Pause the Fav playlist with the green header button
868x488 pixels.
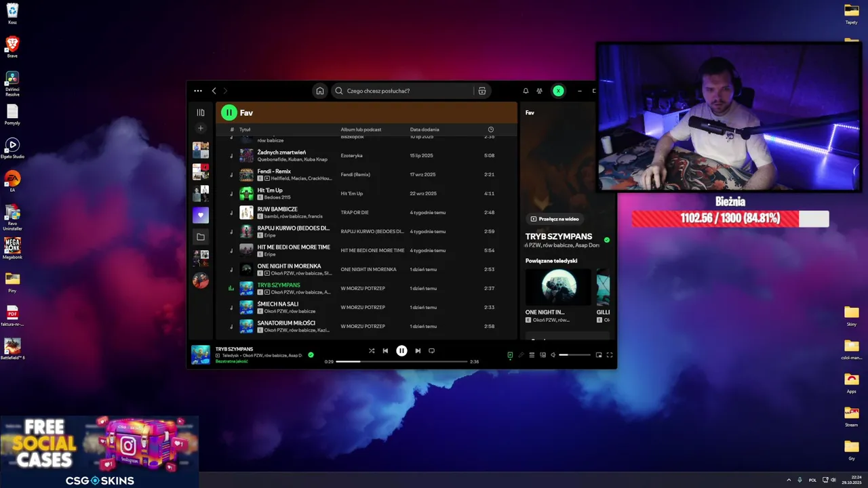click(229, 113)
